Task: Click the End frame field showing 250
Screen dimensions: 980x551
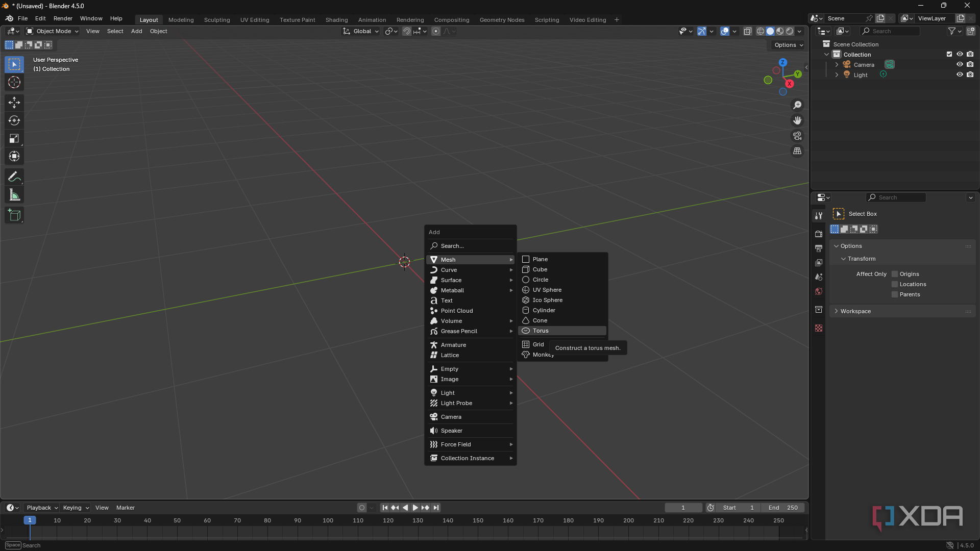Action: pos(783,508)
